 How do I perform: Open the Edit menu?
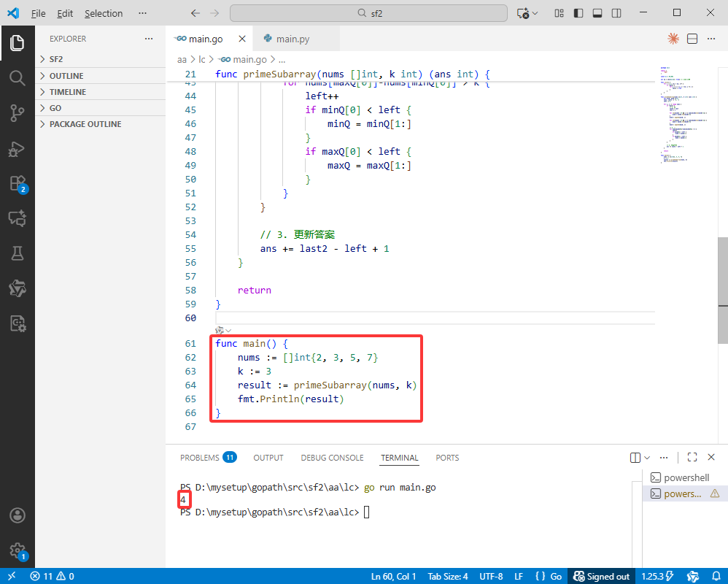(65, 13)
